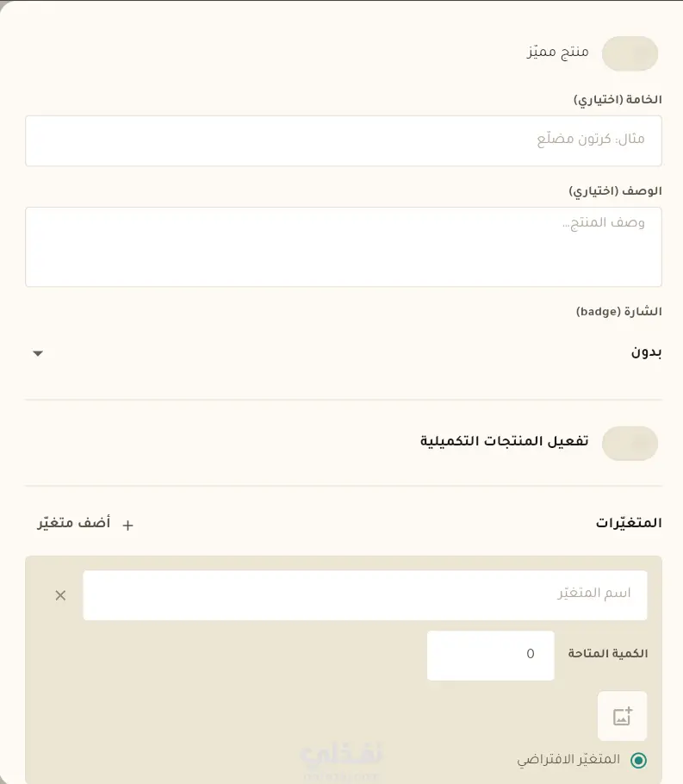
Task: Click the بدون value in badge selector
Action: coord(646,352)
